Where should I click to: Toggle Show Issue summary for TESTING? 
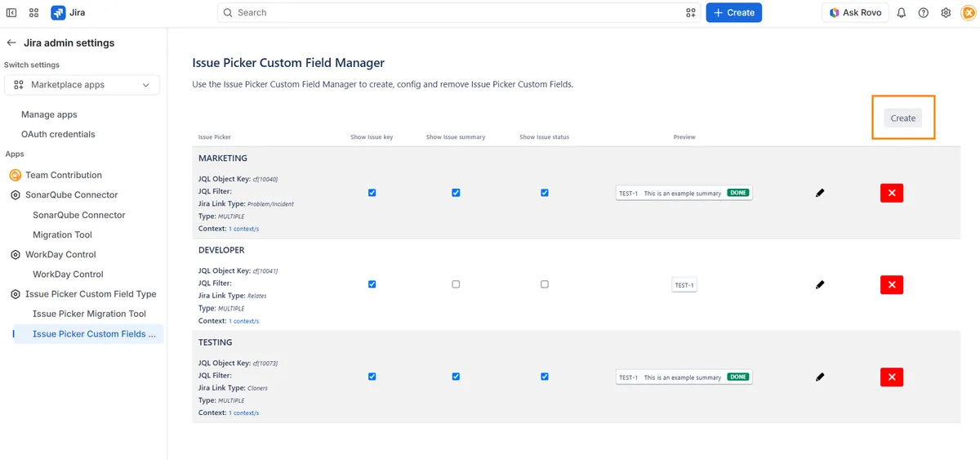coord(456,377)
